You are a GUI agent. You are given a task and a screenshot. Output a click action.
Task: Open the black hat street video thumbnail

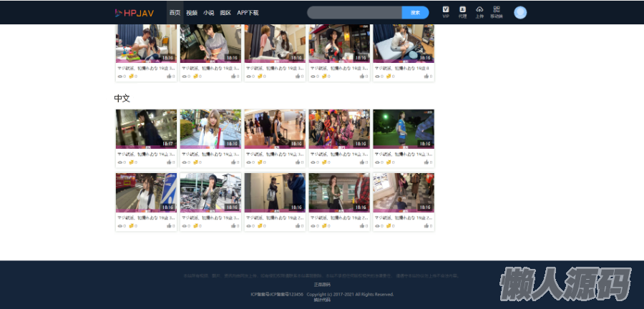(339, 43)
